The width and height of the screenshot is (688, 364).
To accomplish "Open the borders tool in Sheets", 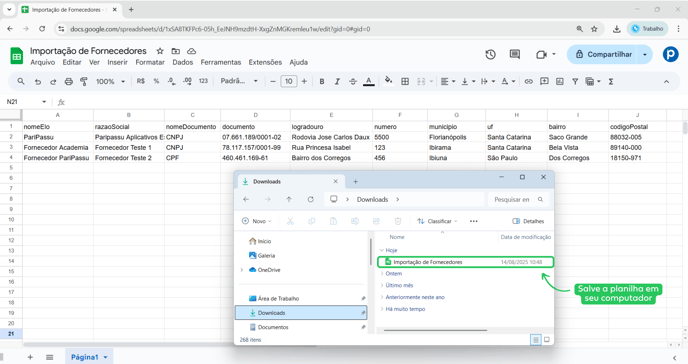I will coord(405,82).
